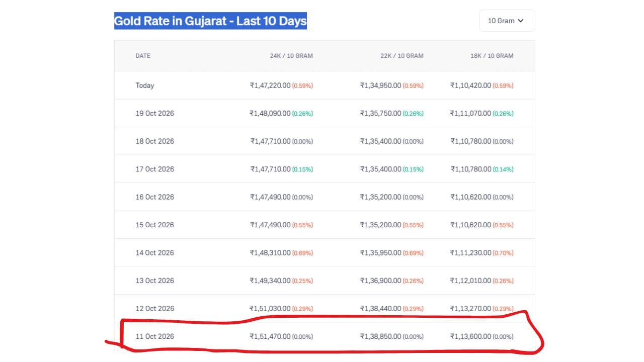Select the Today row label
Image resolution: width=644 pixels, height=362 pixels.
pos(145,85)
